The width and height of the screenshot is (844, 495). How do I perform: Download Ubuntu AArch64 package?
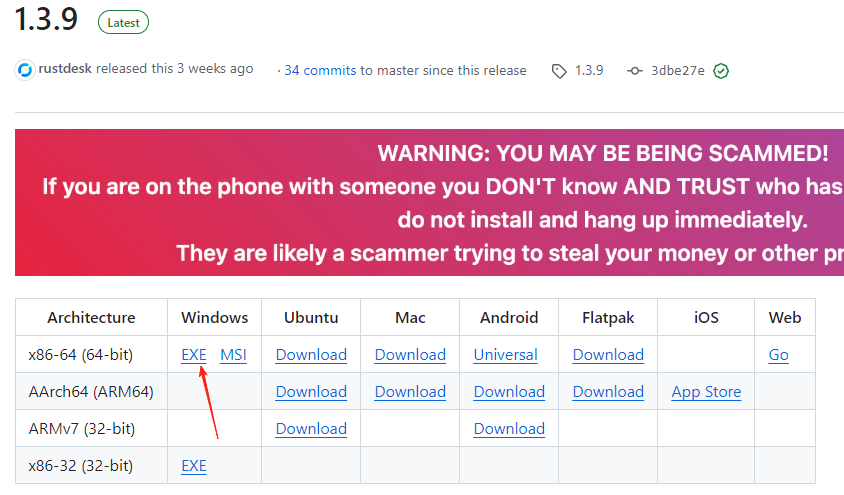pyautogui.click(x=311, y=392)
